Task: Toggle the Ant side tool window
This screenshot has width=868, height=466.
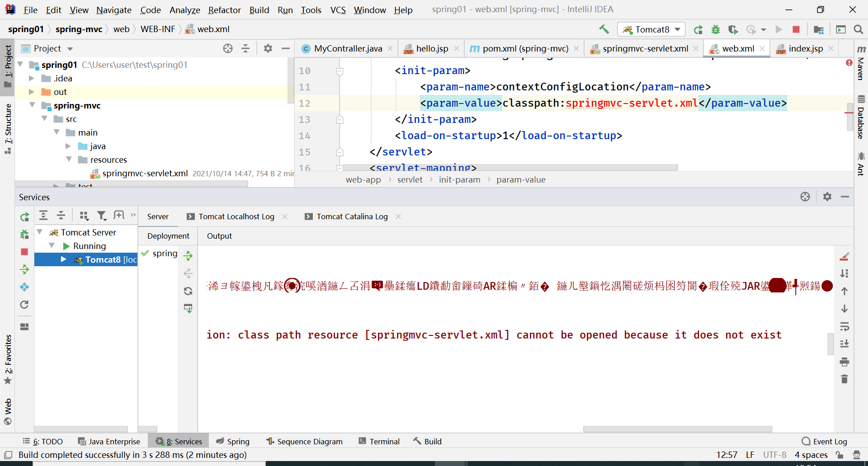Action: (861, 164)
